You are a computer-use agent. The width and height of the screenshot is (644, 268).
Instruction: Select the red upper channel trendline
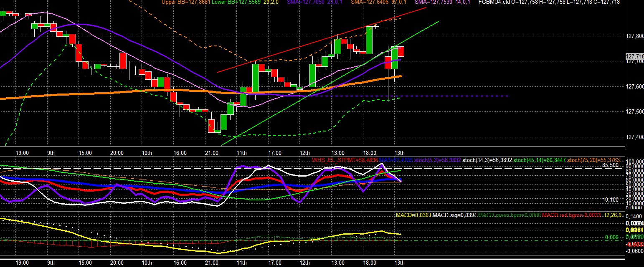(322, 40)
